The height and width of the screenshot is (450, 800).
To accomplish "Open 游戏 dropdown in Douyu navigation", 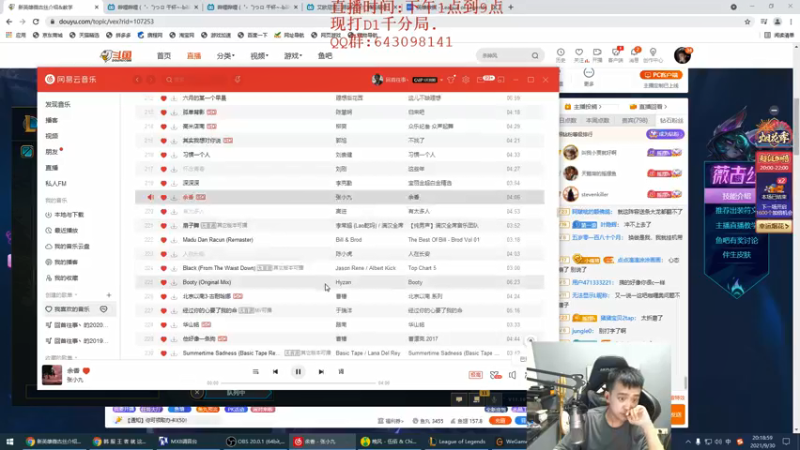I will 293,56.
